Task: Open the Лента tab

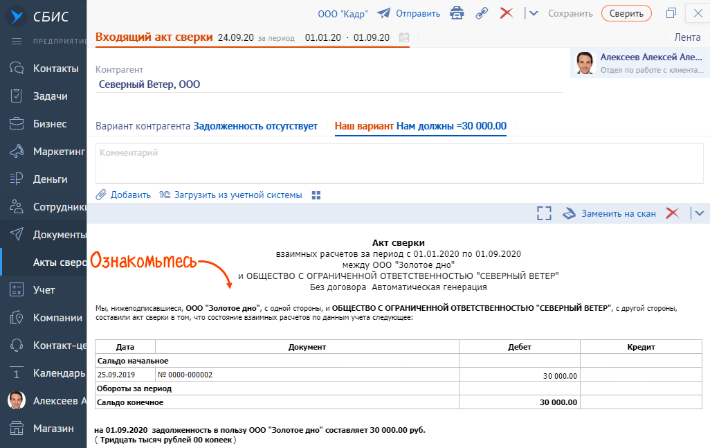Action: [687, 38]
